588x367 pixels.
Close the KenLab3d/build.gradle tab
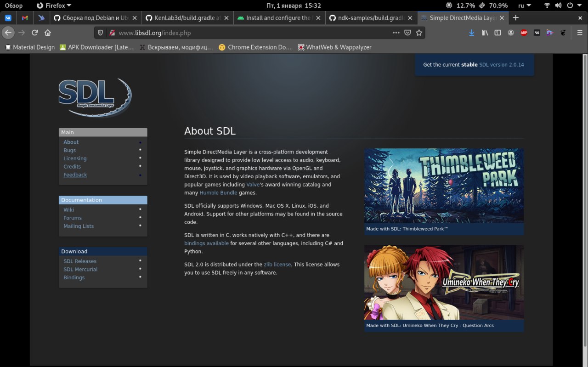tap(226, 18)
